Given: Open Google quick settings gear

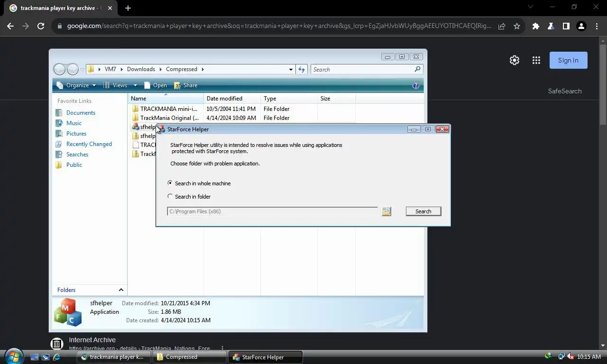Looking at the screenshot, I should [x=515, y=60].
